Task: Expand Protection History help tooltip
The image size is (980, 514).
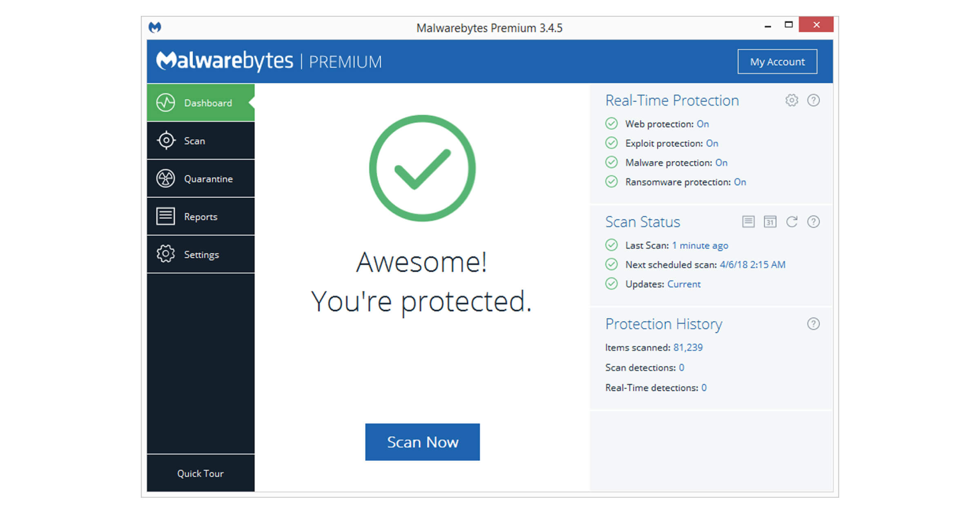Action: (815, 323)
